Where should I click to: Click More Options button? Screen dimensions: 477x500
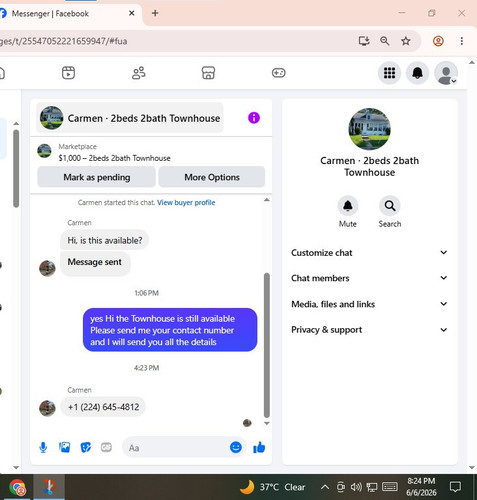coord(212,177)
